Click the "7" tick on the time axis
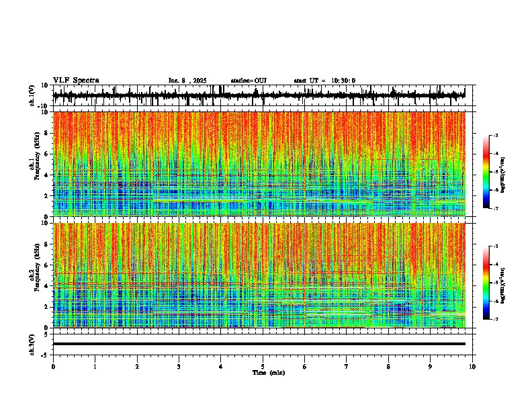The width and height of the screenshot is (532, 411). point(347,367)
